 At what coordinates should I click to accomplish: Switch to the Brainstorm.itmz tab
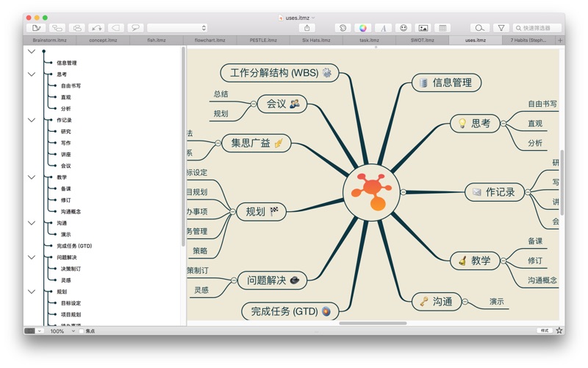(x=49, y=40)
